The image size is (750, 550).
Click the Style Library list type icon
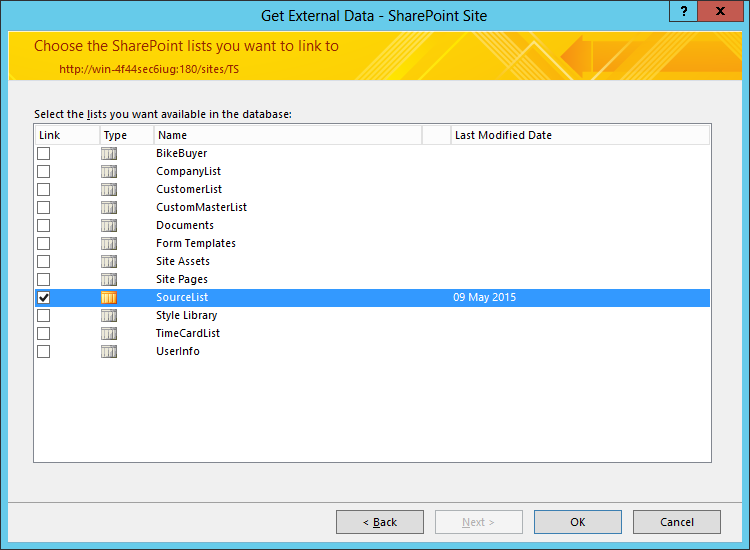click(x=109, y=316)
